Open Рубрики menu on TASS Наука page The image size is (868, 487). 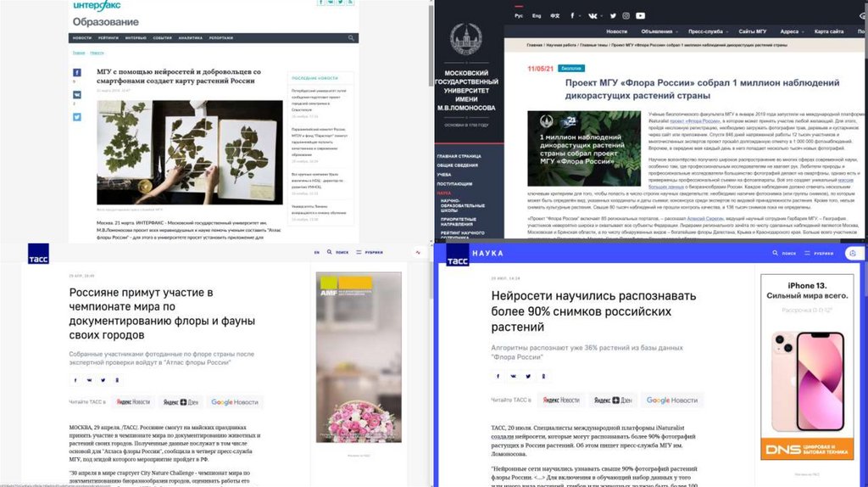click(819, 253)
